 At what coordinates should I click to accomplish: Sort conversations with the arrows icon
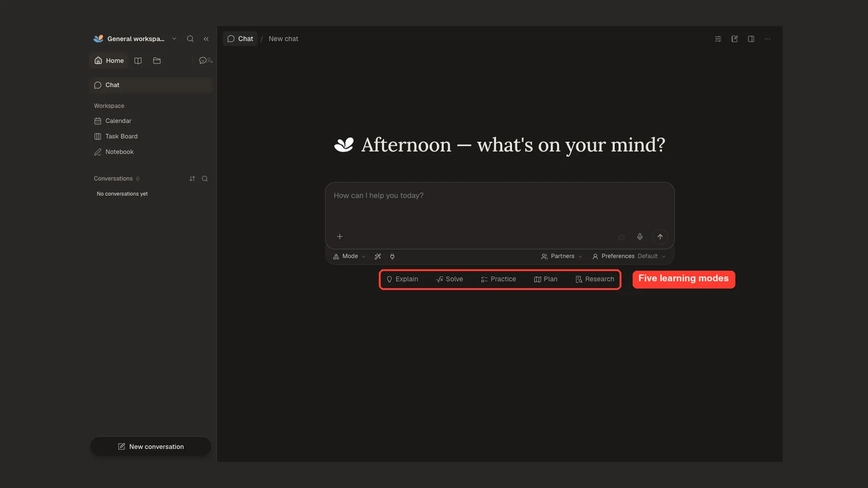pos(192,179)
